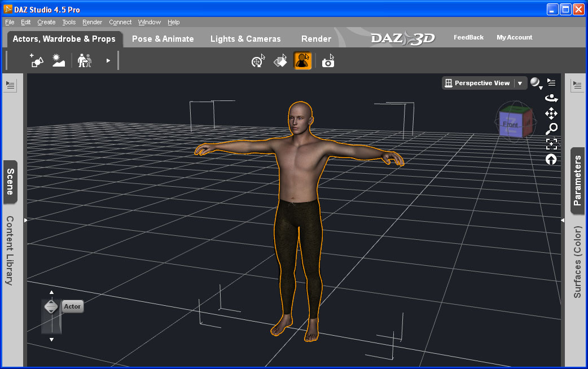Click the Reset camera arrow icon
The image size is (588, 369).
551,160
